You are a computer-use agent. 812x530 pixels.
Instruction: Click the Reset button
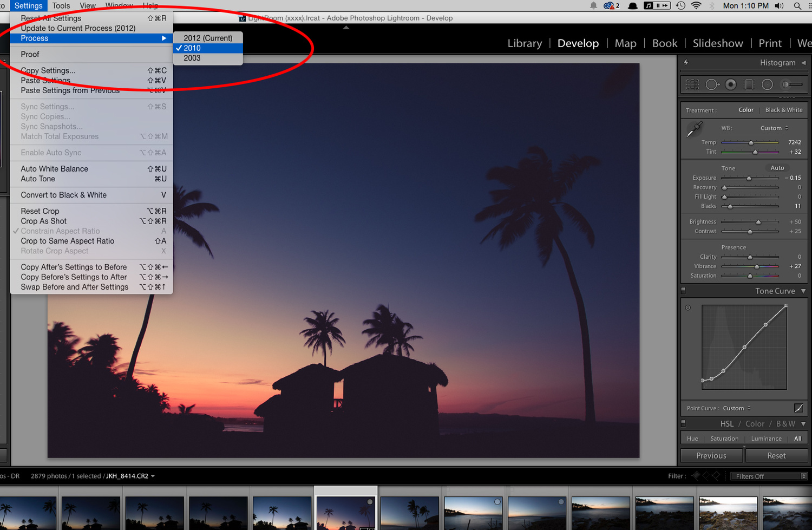point(776,455)
